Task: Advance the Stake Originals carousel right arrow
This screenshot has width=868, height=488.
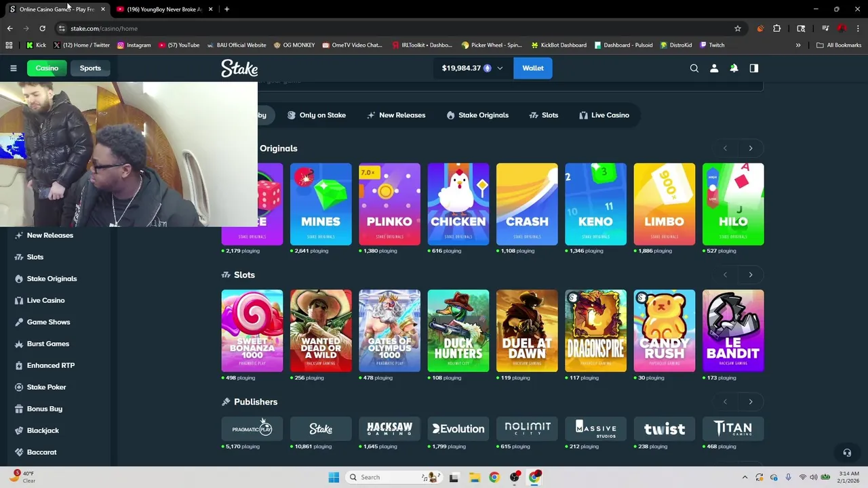Action: tap(750, 148)
